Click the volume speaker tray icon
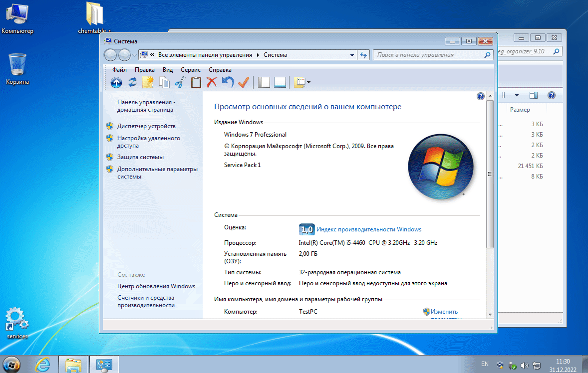Viewport: 588px width, 373px height. click(524, 365)
